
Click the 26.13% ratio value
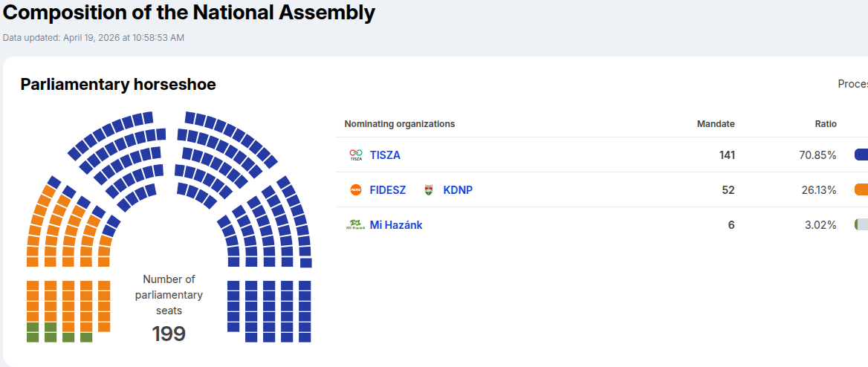click(x=820, y=190)
